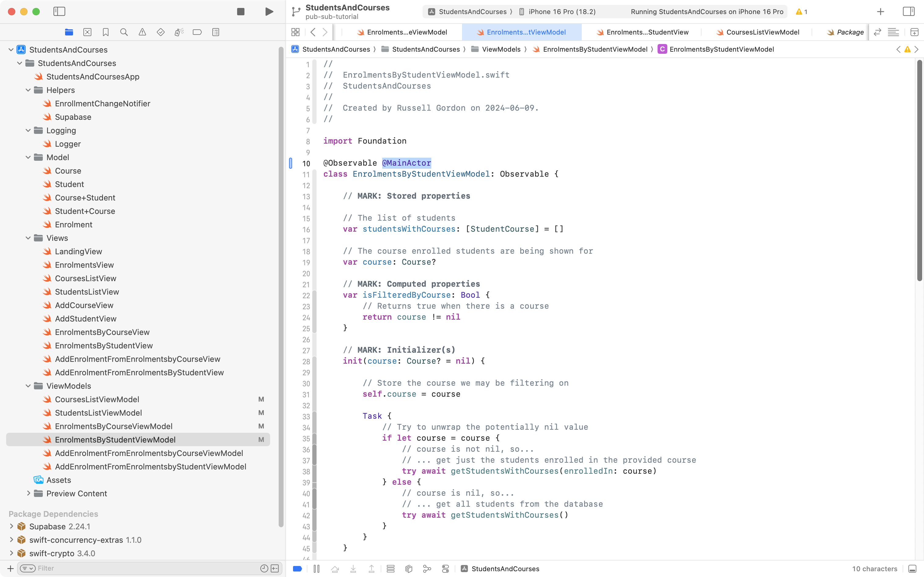Expand the Preview Content folder
The height and width of the screenshot is (577, 924).
point(28,494)
